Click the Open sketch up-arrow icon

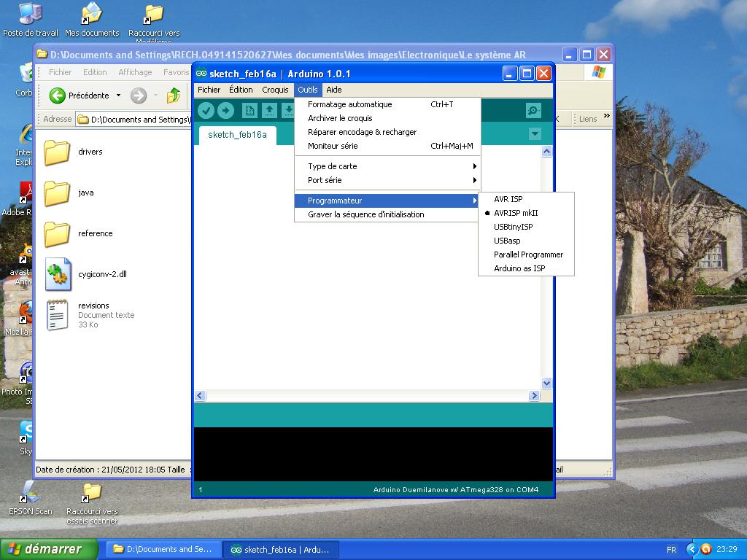click(x=269, y=110)
